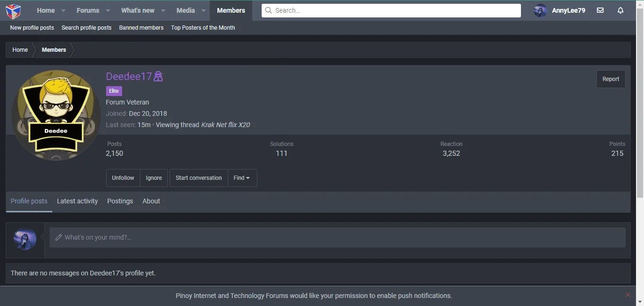Click the Posts count 2,150

pos(115,153)
